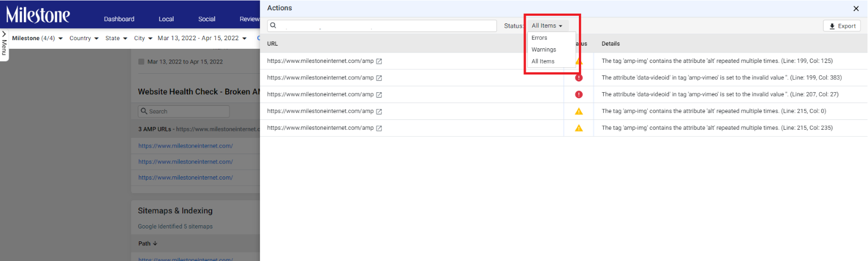This screenshot has width=868, height=261.
Task: Open amp URL in the Col: 27 row
Action: click(320, 94)
